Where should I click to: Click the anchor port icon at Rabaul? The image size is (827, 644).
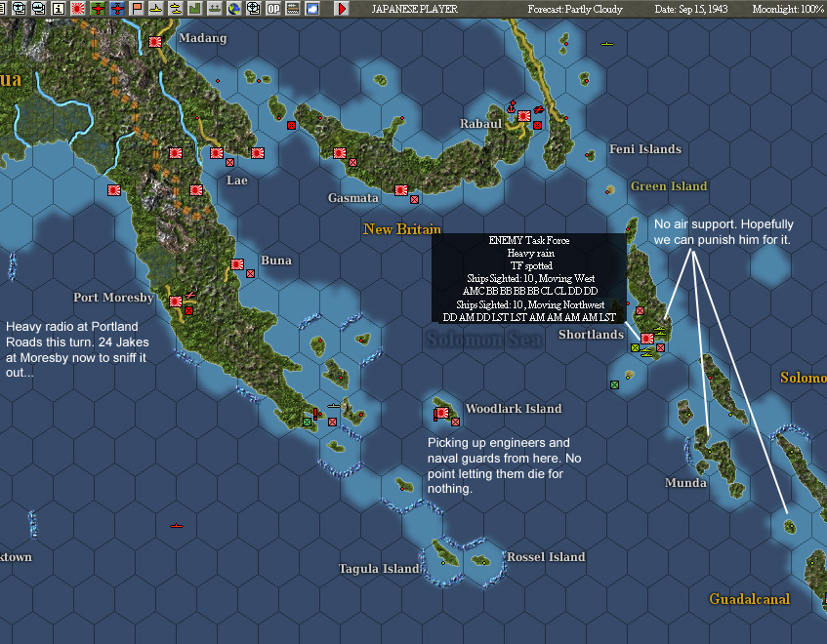coord(511,107)
